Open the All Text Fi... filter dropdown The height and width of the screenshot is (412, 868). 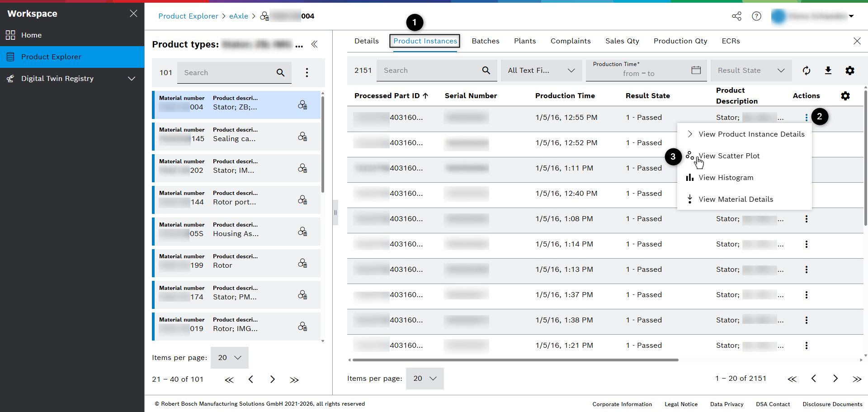(x=542, y=71)
